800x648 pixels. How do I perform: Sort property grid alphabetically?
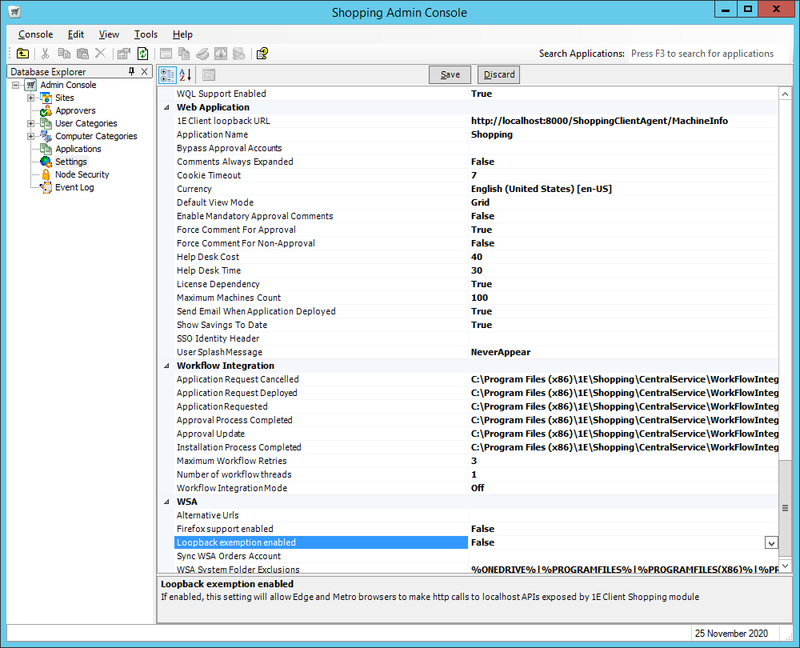(185, 75)
